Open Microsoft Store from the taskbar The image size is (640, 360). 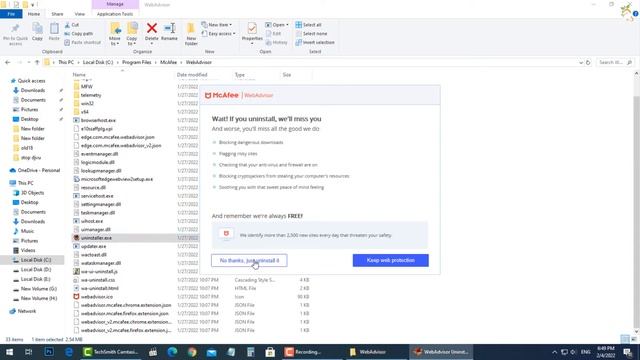(x=270, y=352)
